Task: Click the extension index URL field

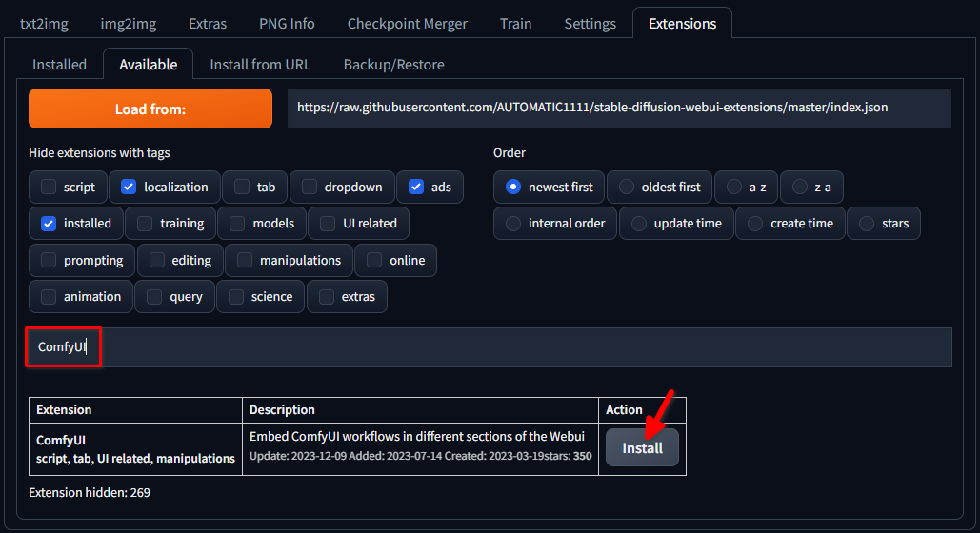Action: pyautogui.click(x=619, y=109)
